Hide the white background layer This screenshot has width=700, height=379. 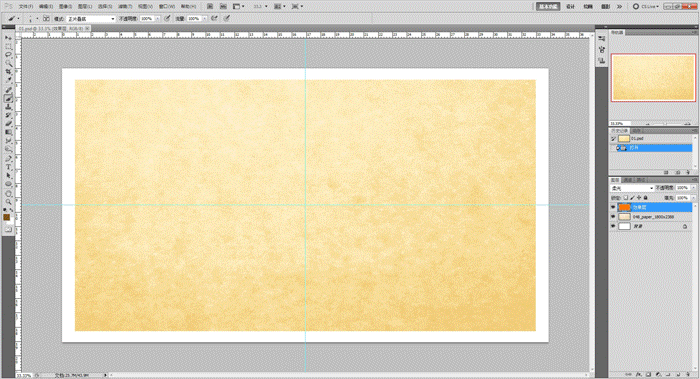tap(613, 226)
